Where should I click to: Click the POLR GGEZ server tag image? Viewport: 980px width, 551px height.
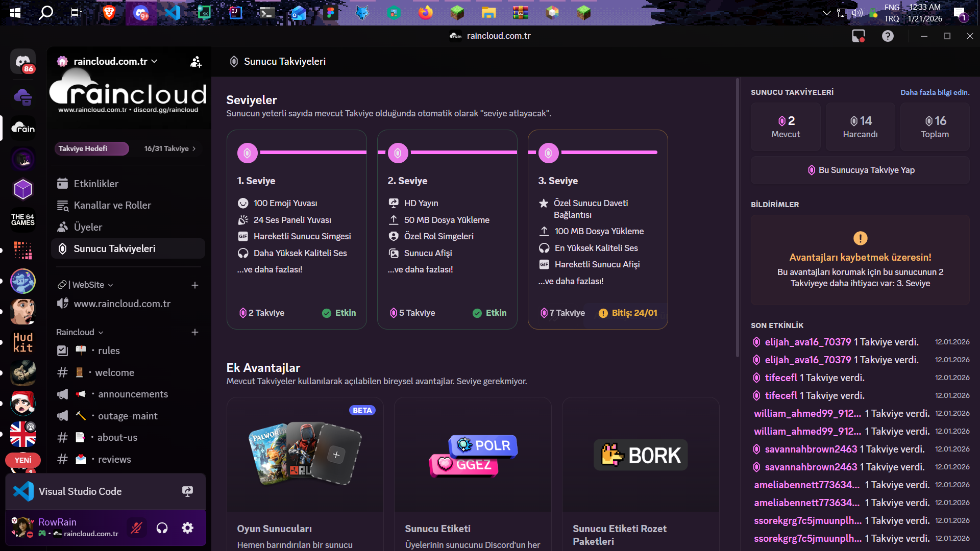point(473,456)
